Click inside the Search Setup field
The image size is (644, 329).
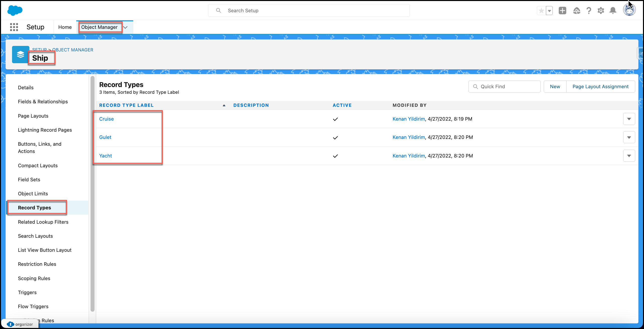[309, 11]
